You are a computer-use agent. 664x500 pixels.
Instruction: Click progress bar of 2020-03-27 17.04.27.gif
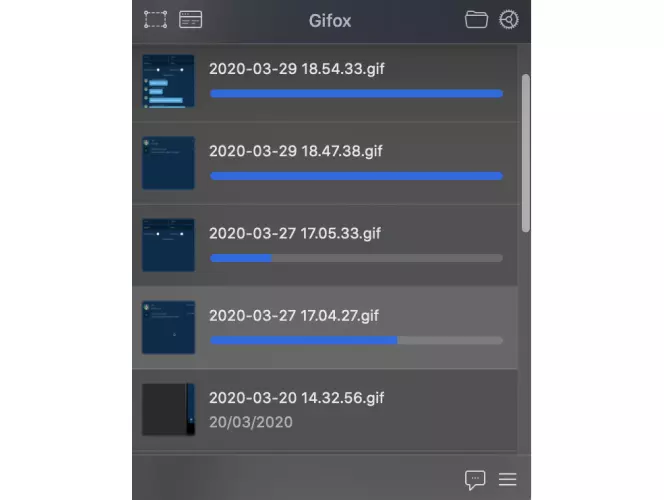[x=357, y=340]
